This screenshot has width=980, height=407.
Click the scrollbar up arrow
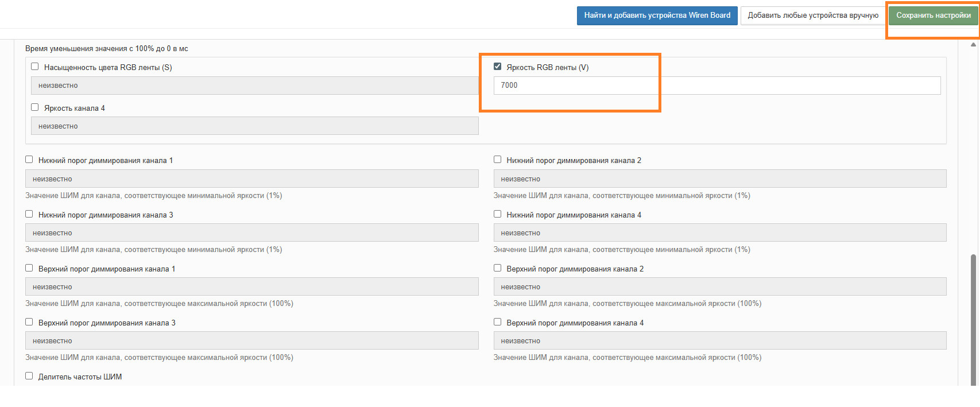point(973,44)
